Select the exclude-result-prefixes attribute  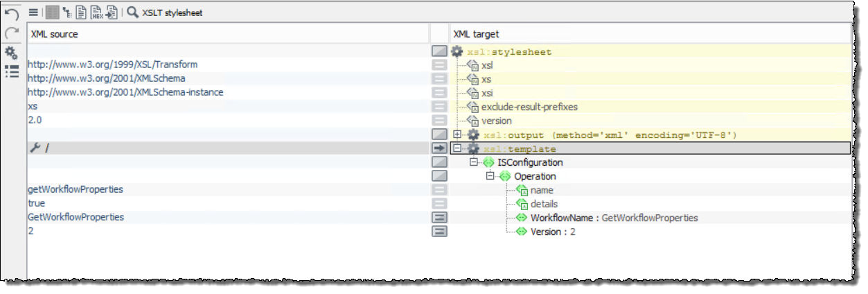click(529, 107)
